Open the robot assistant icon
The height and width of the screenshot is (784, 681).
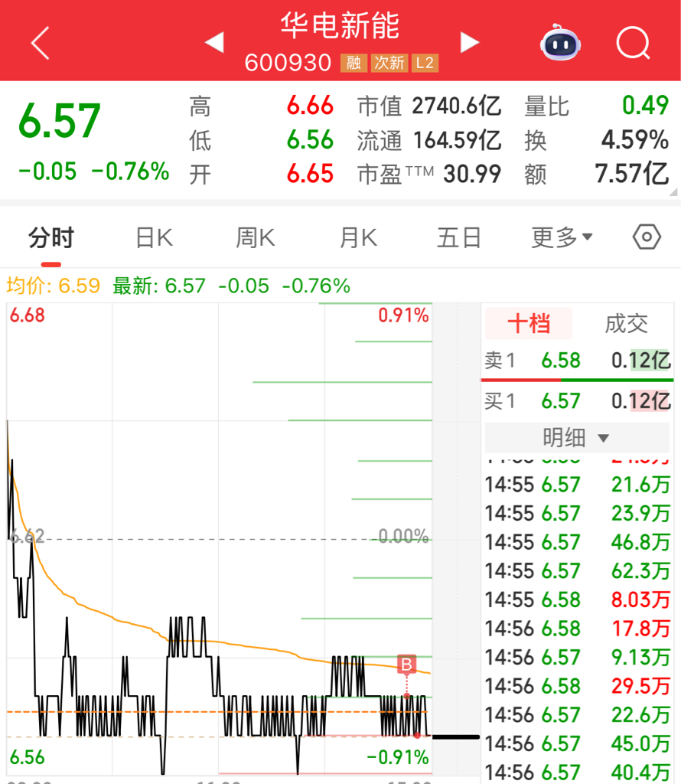560,43
